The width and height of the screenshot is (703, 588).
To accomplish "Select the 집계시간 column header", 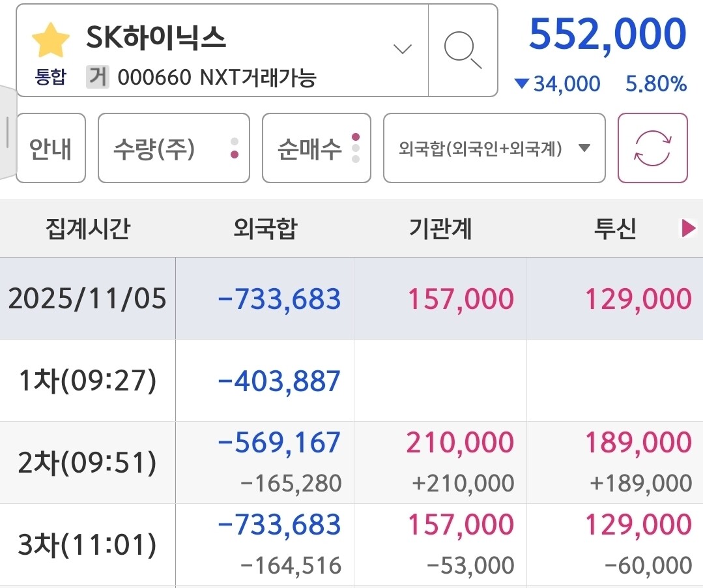I will tap(87, 228).
